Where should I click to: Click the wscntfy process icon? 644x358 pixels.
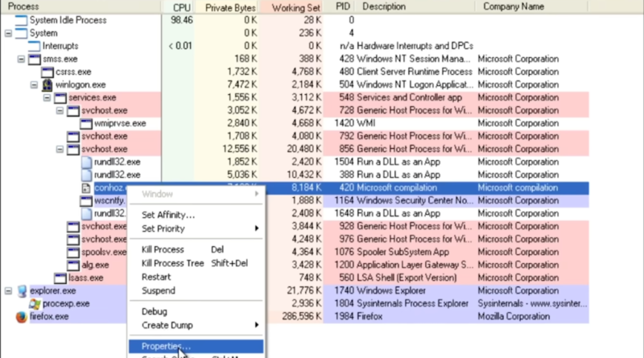86,201
